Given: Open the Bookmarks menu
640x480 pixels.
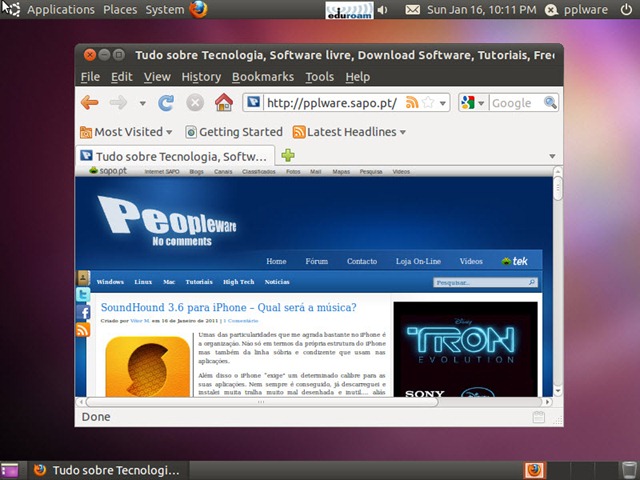Looking at the screenshot, I should tap(263, 77).
